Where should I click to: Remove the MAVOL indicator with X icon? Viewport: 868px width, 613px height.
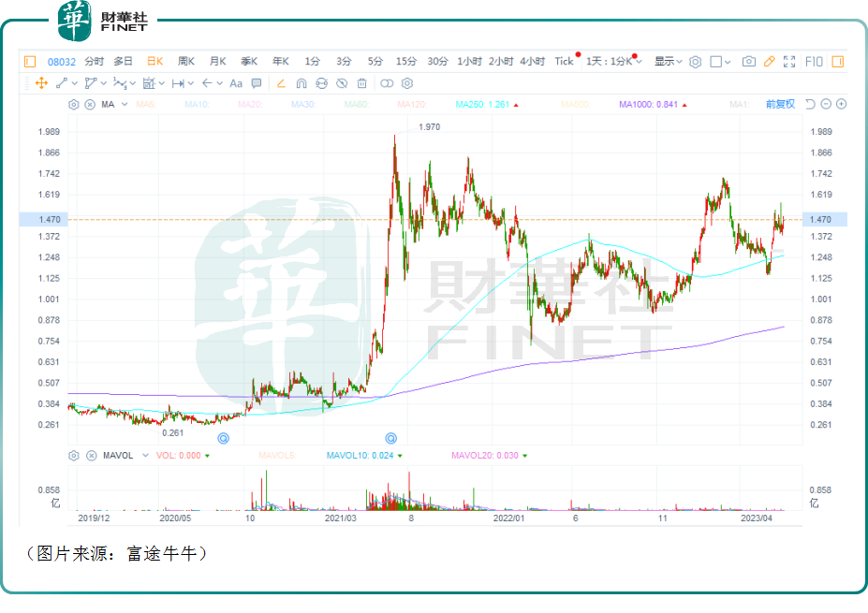pos(90,456)
